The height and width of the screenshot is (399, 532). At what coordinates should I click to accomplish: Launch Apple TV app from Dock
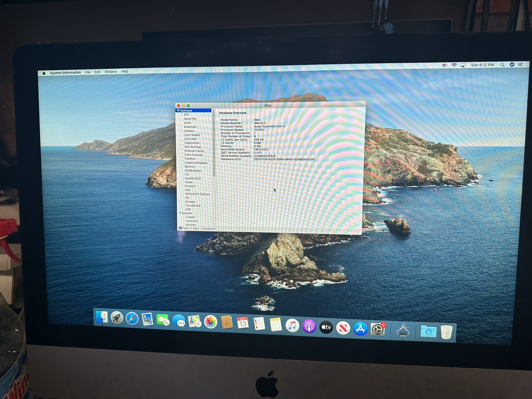pos(326,327)
